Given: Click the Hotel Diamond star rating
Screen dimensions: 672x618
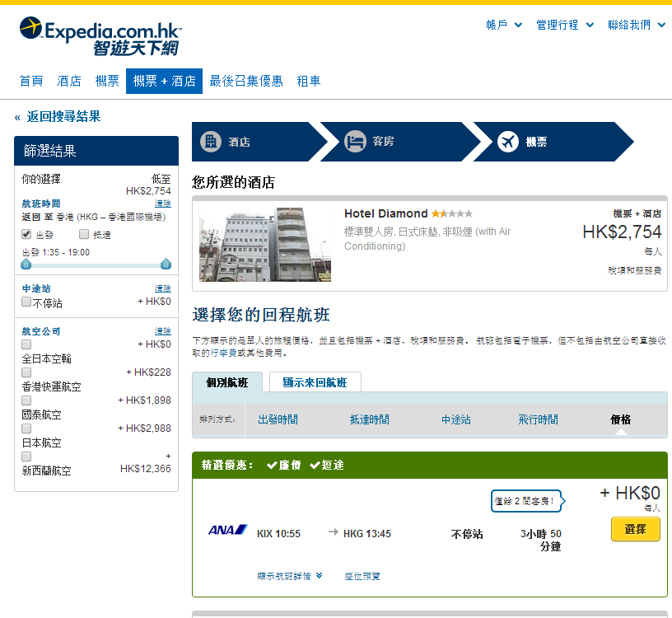Looking at the screenshot, I should coord(452,213).
